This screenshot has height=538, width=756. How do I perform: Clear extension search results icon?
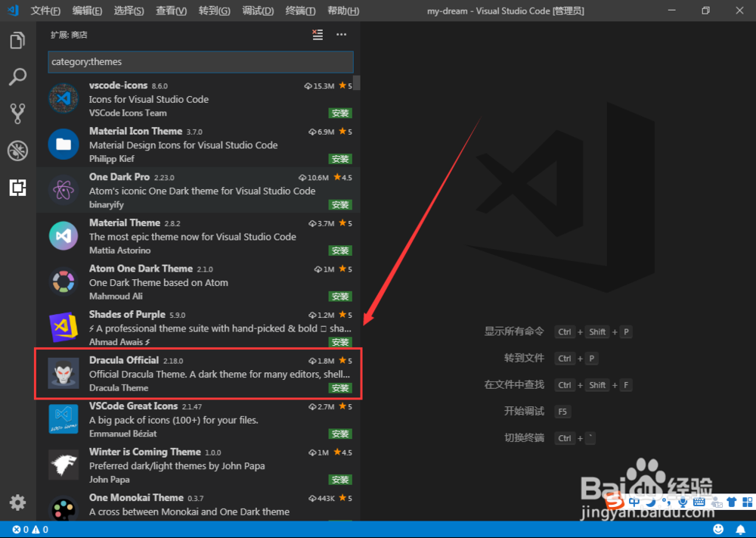pos(318,35)
